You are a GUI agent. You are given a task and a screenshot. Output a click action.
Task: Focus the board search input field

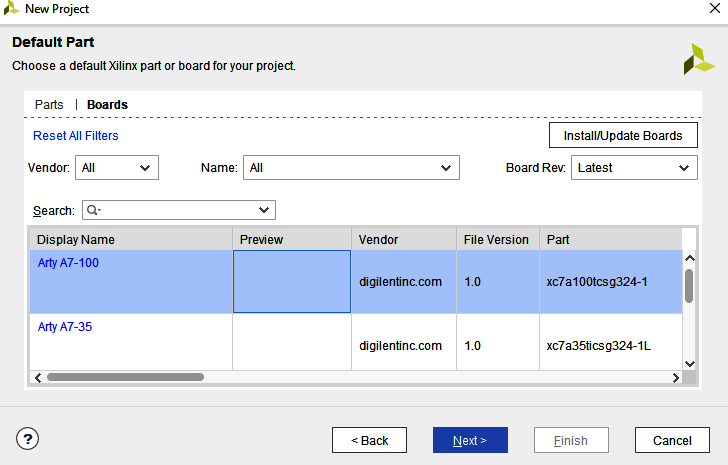[179, 210]
